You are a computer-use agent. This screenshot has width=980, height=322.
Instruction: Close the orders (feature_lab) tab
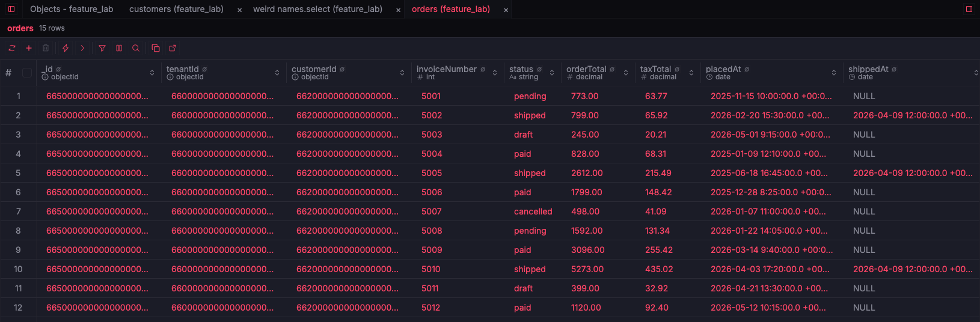click(506, 10)
